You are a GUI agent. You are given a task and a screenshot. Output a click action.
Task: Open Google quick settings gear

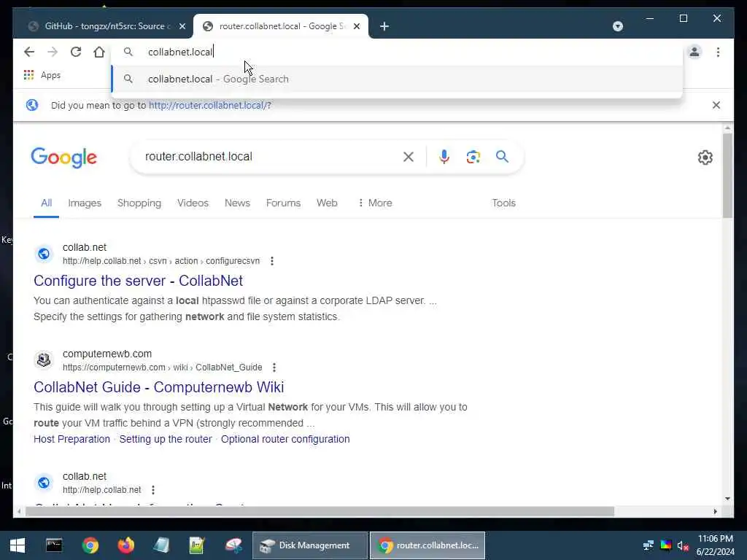point(705,157)
